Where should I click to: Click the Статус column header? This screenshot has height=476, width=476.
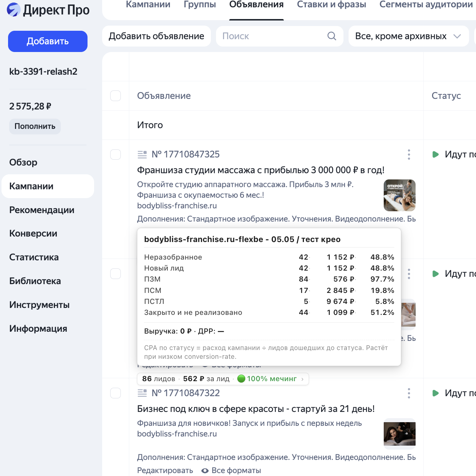point(446,96)
